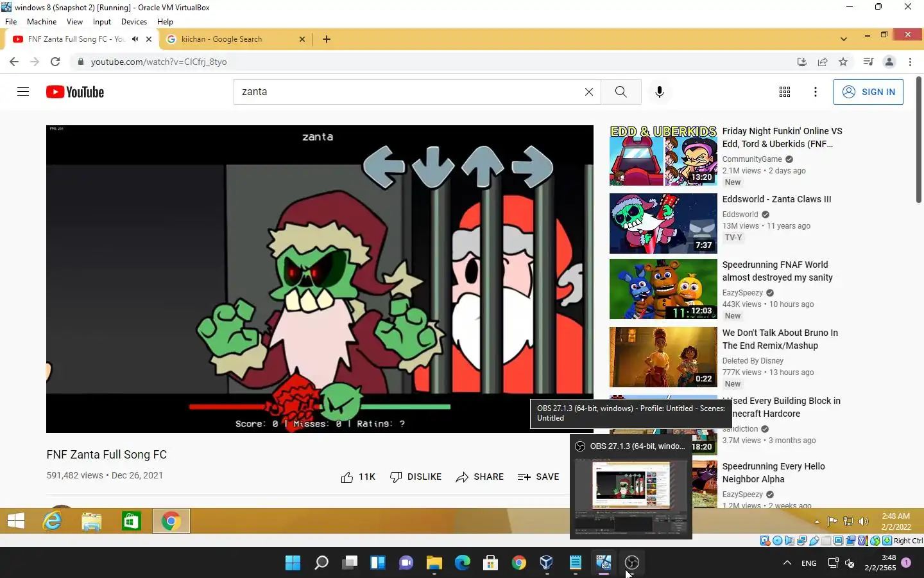Screen dimensions: 924x578
Task: Show hidden guest tray icons arrow
Action: pos(817,521)
